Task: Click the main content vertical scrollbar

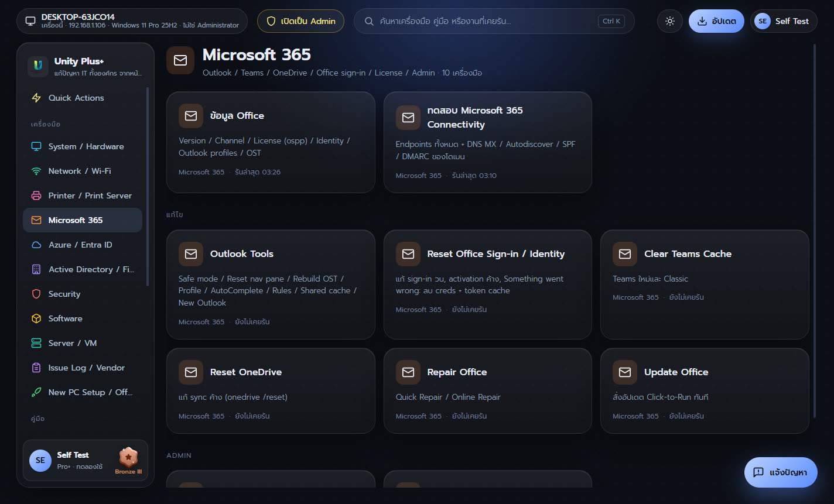Action: pos(814,231)
